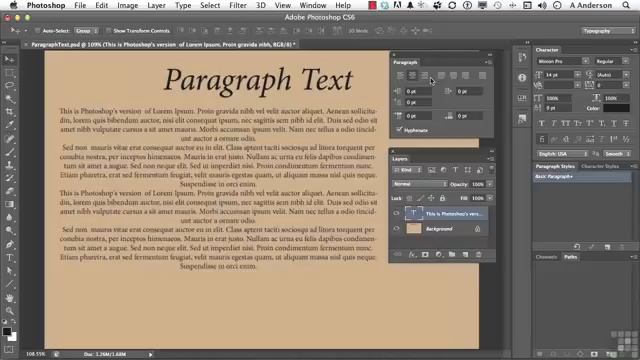Open the Kind layer filter dropdown
Image resolution: width=640 pixels, height=360 pixels.
407,170
